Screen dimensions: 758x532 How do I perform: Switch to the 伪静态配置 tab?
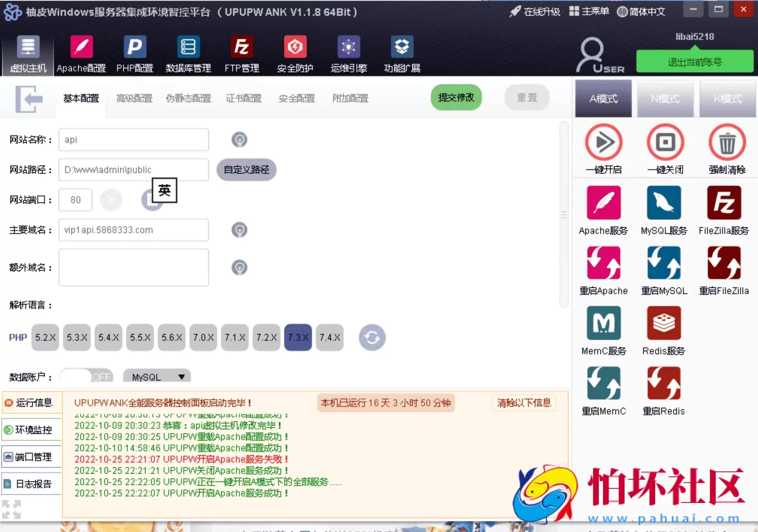pyautogui.click(x=188, y=98)
